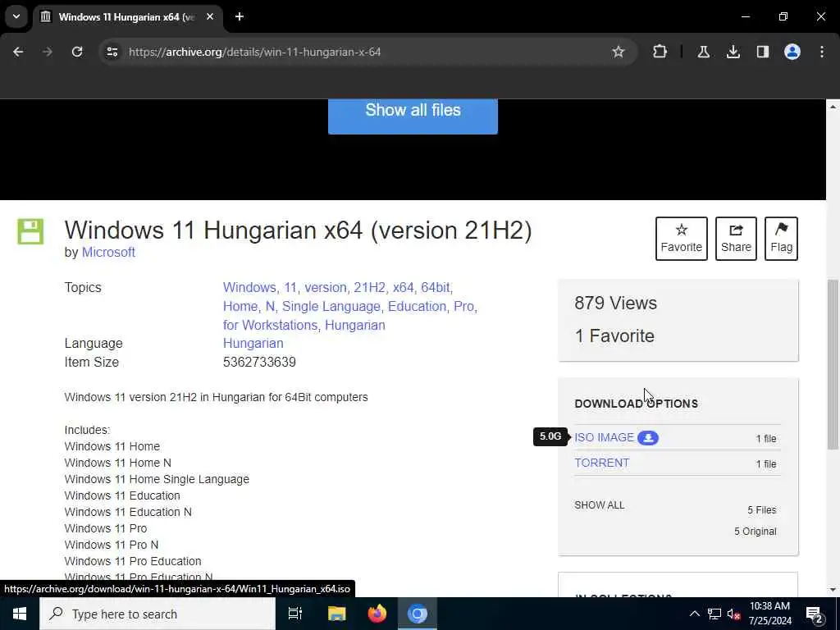Select the Windows 11 Hungarian x64 tab
This screenshot has height=630, width=840.
pos(126,17)
